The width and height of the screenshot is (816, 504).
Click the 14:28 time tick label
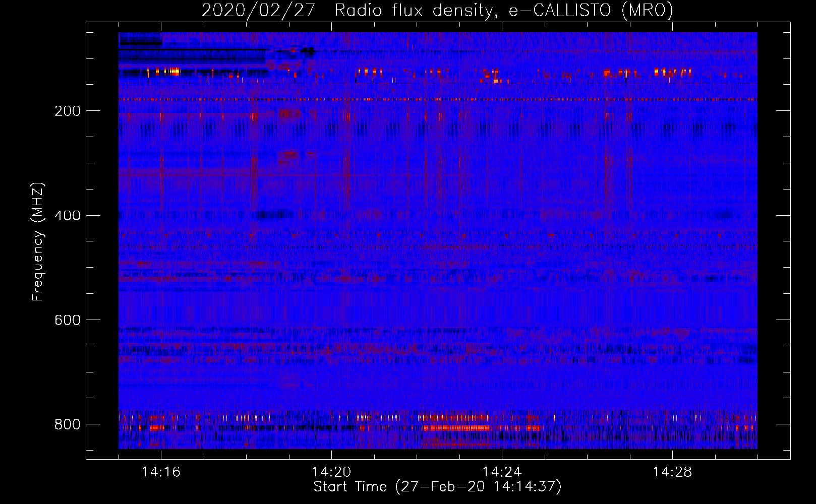coord(672,472)
